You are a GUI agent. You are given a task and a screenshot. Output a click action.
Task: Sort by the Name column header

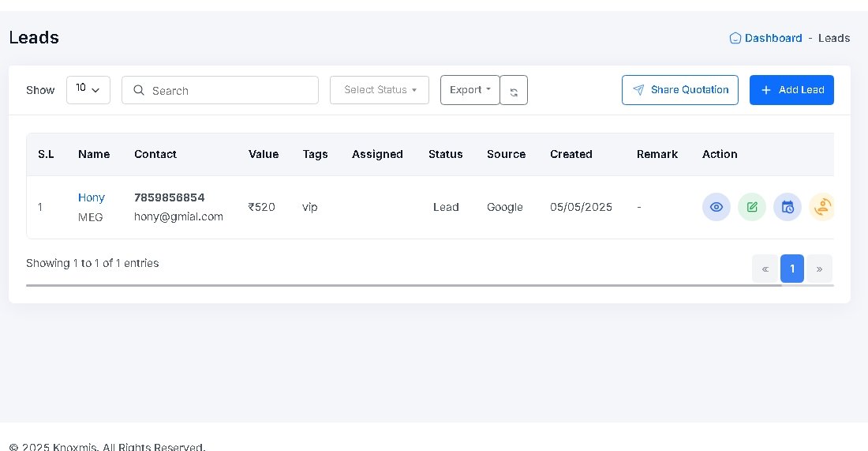pos(94,154)
